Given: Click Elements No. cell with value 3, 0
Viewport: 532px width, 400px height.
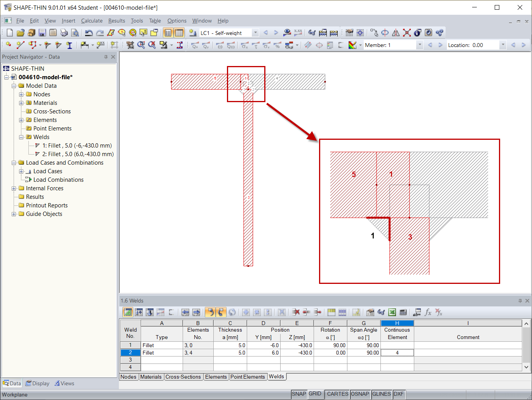Looking at the screenshot, I should click(198, 345).
